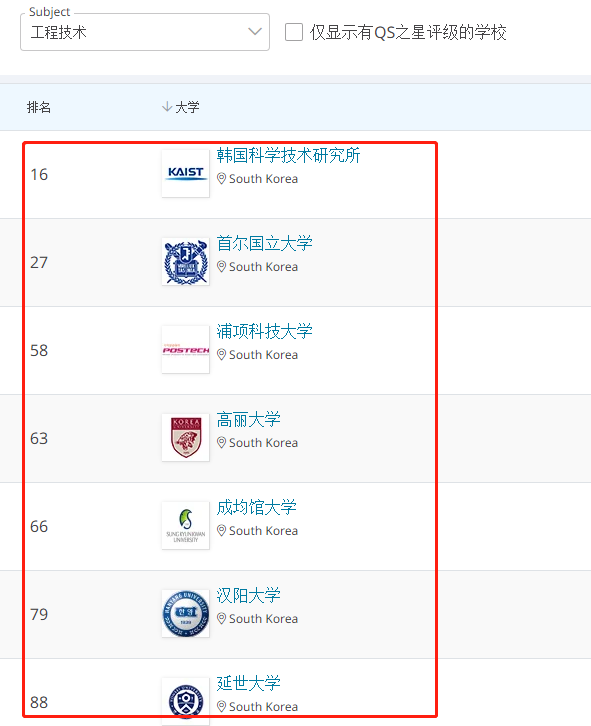Open the 成均馆大学 link
Screen dimensions: 591x726
point(257,507)
